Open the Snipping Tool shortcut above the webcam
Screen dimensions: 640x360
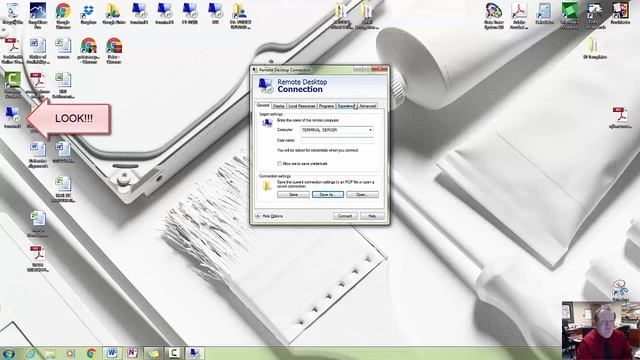620,291
